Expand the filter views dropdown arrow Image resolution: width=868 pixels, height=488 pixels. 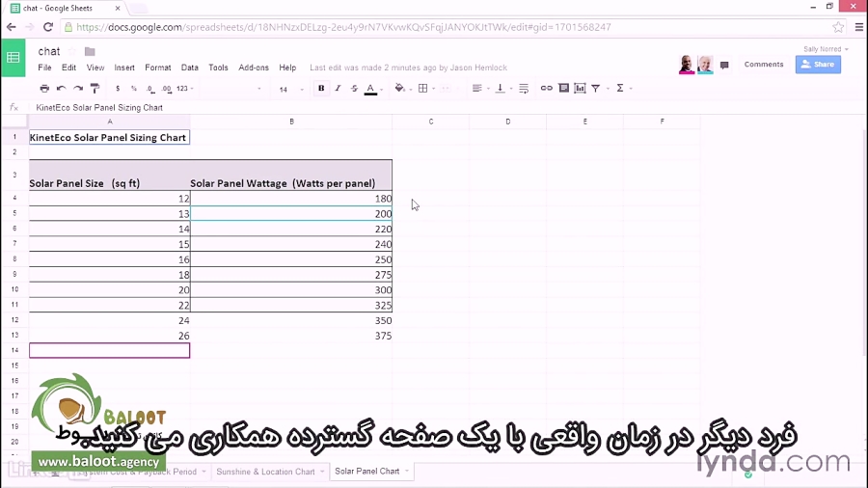(608, 89)
